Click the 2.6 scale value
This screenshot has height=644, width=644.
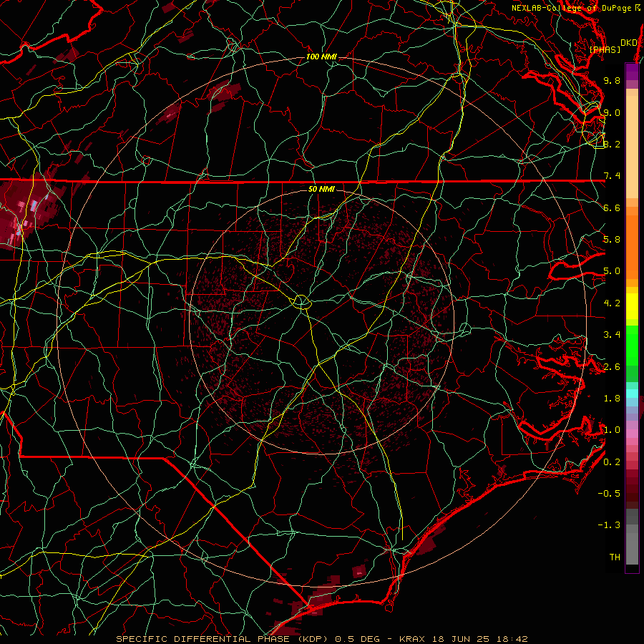tap(612, 367)
